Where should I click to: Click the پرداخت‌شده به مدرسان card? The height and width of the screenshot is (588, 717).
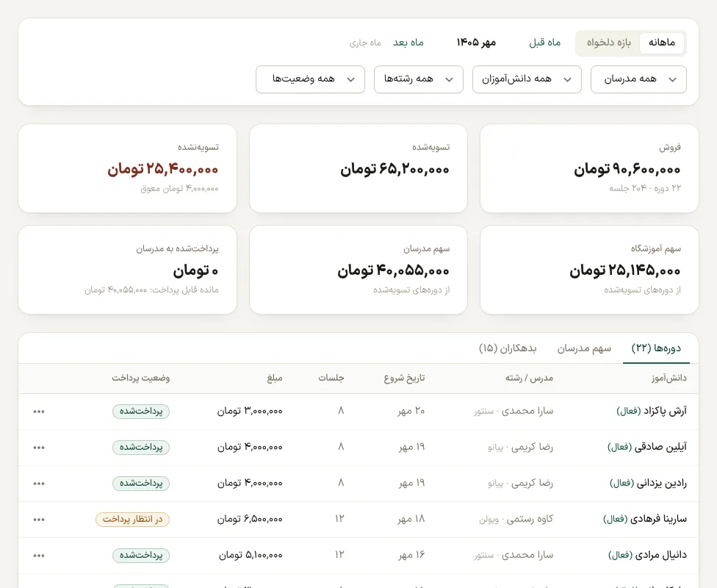(128, 270)
